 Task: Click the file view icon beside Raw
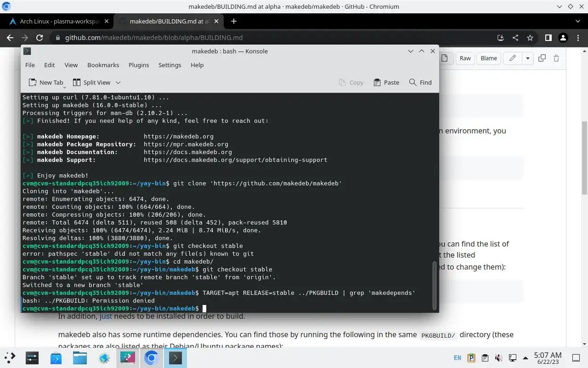445,58
